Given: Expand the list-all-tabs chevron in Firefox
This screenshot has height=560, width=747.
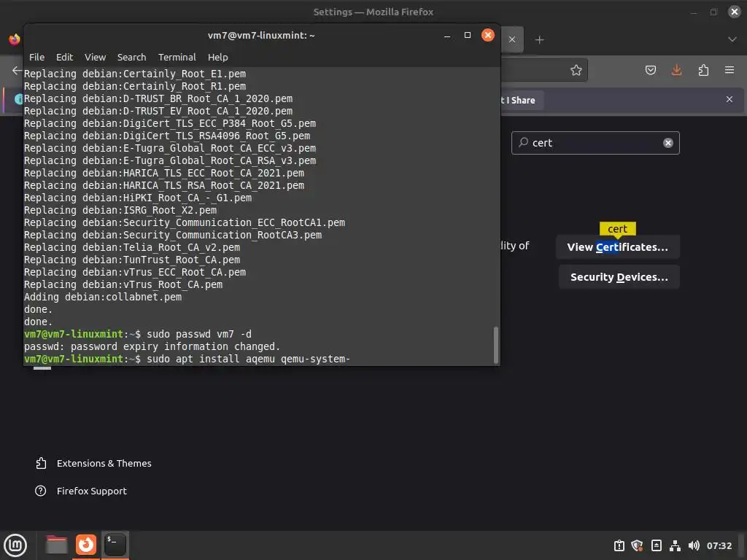Looking at the screenshot, I should (x=732, y=39).
